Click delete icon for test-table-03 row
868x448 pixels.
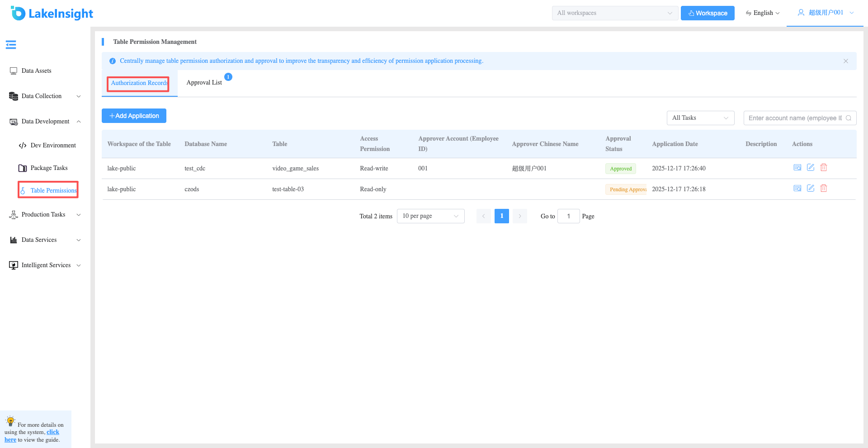824,189
